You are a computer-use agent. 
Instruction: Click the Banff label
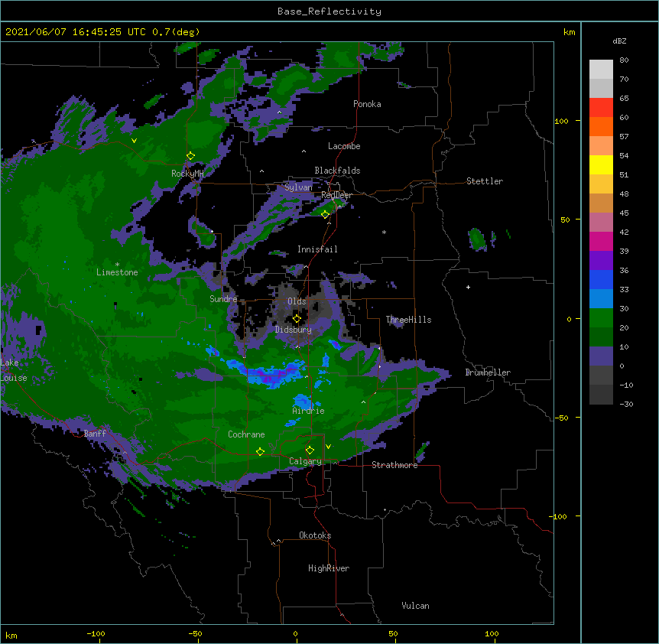pyautogui.click(x=95, y=434)
